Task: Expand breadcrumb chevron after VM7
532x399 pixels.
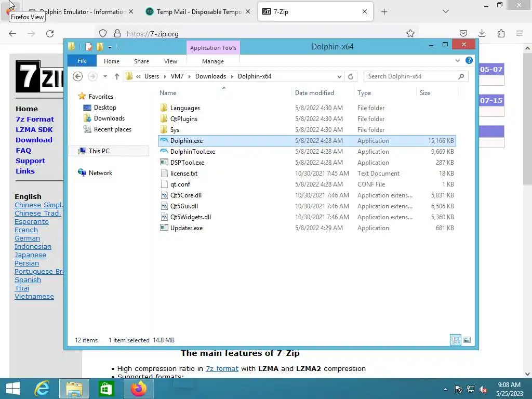Action: [x=189, y=76]
